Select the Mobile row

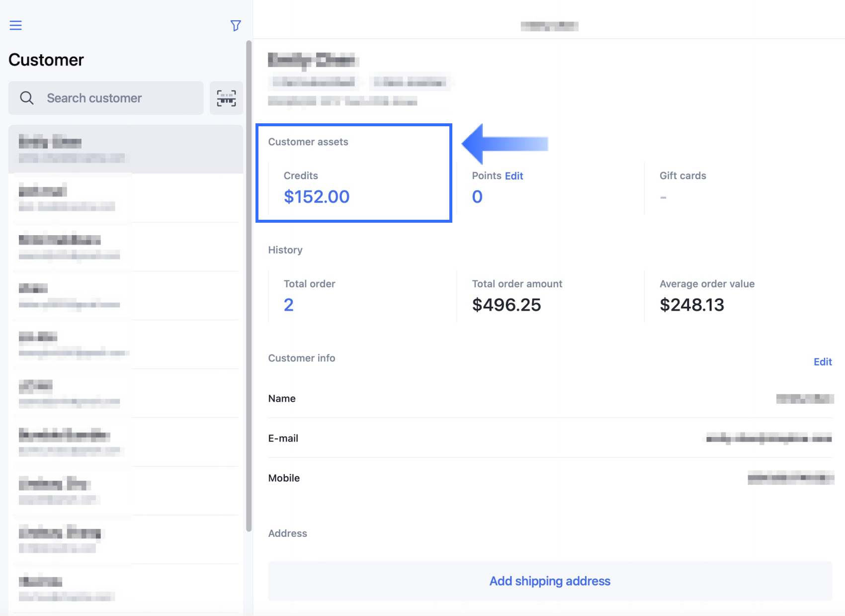[550, 478]
